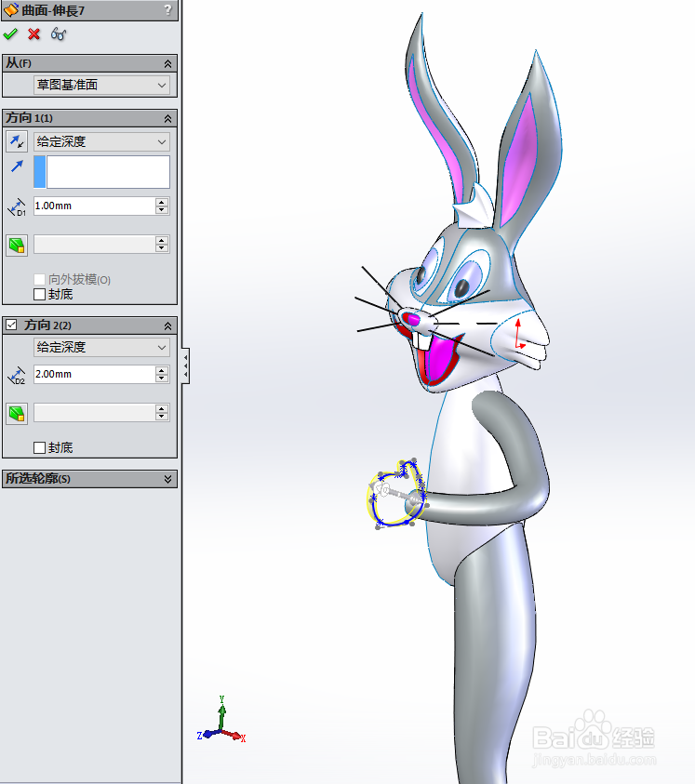
Task: Cancel the feature with the red X
Action: (x=34, y=34)
